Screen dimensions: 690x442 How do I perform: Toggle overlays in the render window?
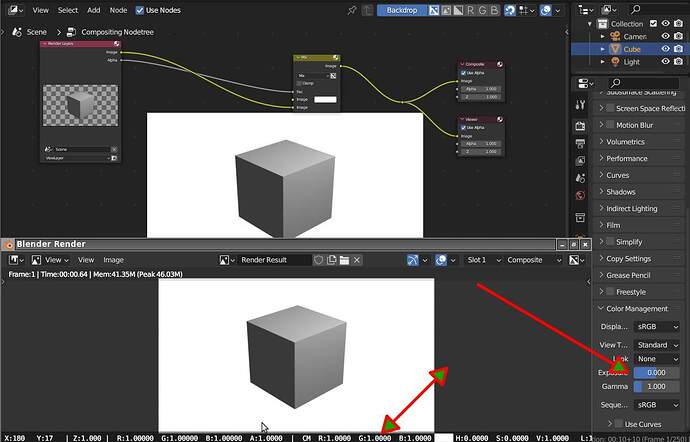coord(441,260)
